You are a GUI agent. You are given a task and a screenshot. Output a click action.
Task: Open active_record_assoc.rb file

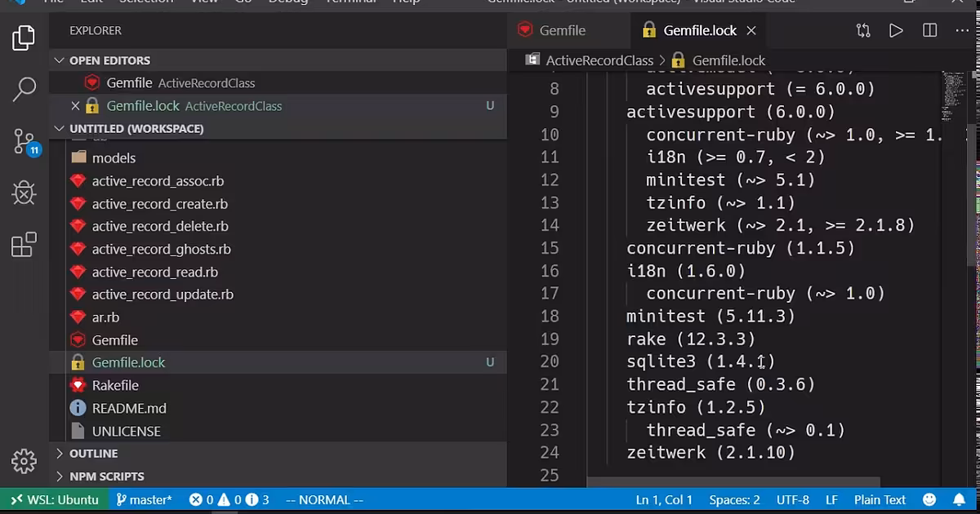(x=158, y=181)
